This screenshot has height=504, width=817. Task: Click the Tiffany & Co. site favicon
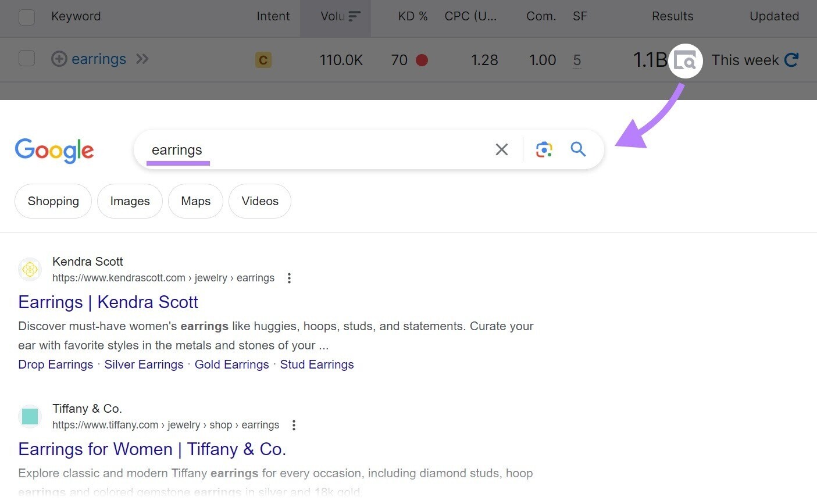30,416
